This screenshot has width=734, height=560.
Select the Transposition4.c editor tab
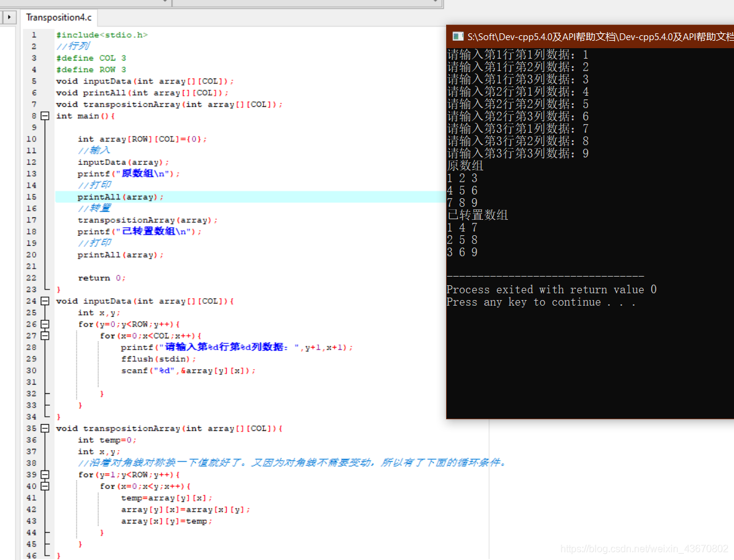[x=59, y=17]
